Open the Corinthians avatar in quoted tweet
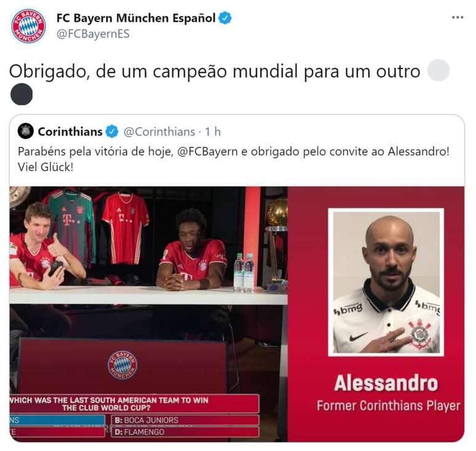This screenshot has width=476, height=451. pos(25,131)
